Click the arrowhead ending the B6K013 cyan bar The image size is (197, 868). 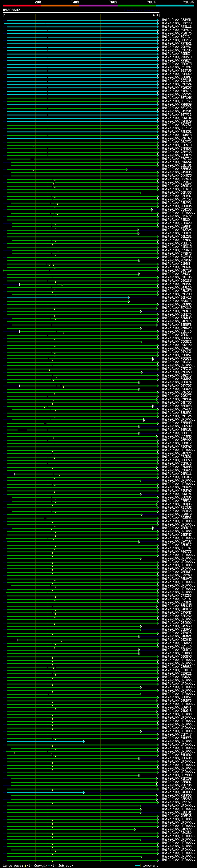click(x=129, y=297)
